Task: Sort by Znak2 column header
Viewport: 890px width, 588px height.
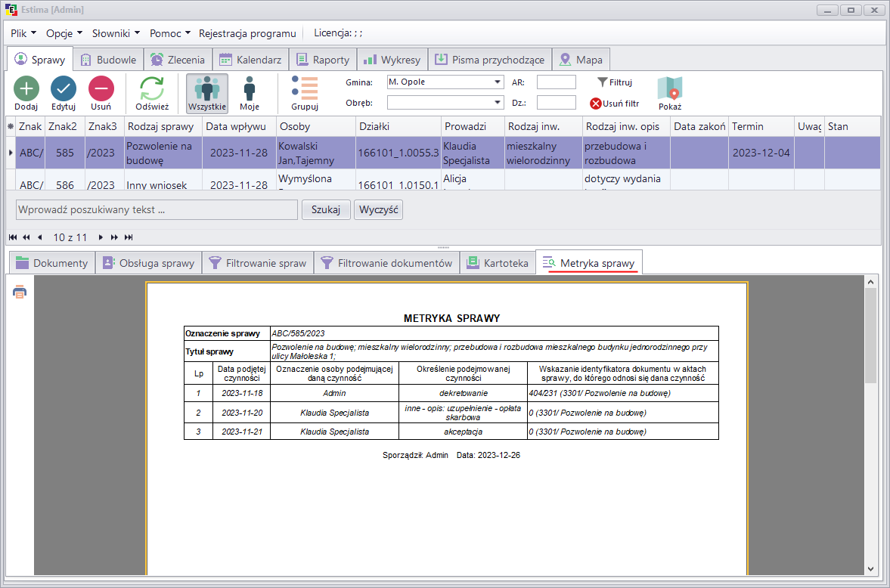Action: [65, 126]
